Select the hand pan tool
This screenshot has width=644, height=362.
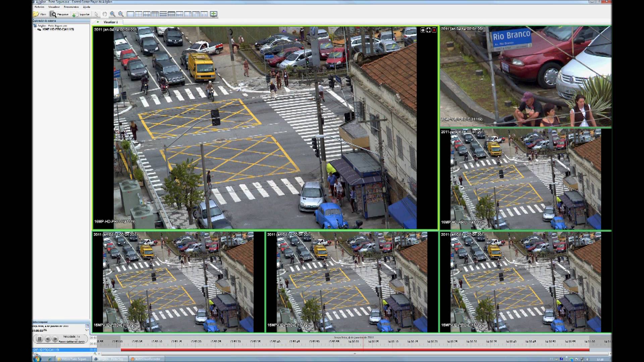105,14
